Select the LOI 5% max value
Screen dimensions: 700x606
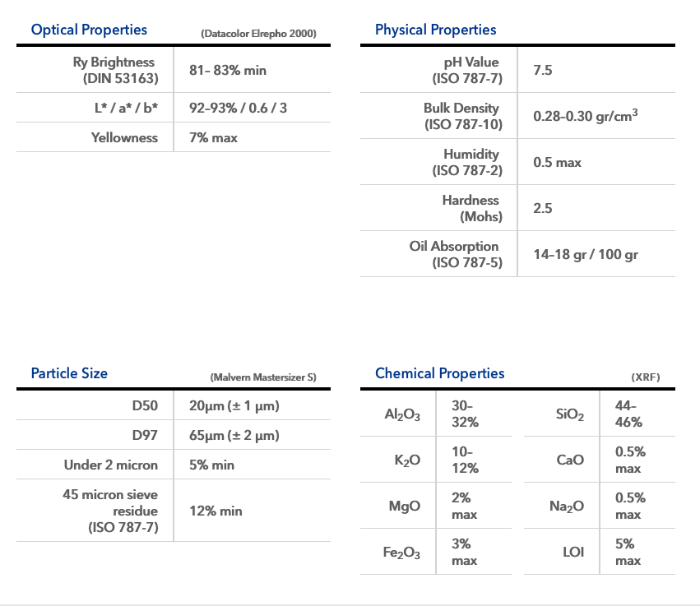pyautogui.click(x=628, y=552)
